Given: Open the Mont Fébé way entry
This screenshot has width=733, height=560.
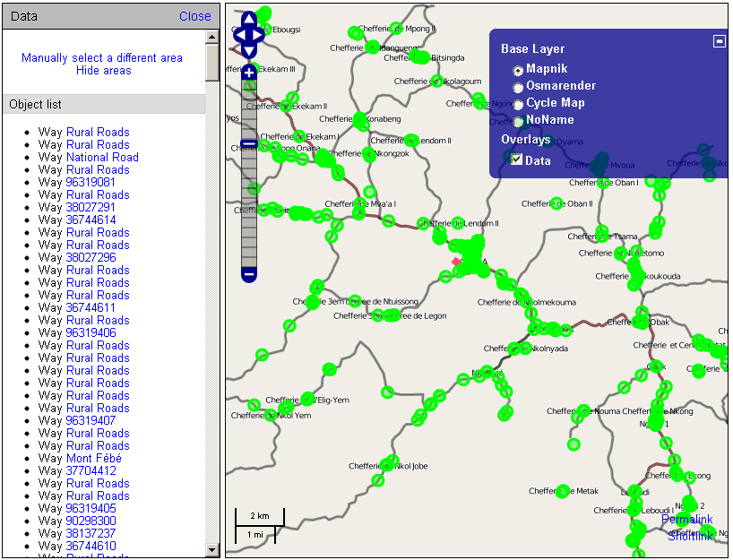Looking at the screenshot, I should (94, 458).
